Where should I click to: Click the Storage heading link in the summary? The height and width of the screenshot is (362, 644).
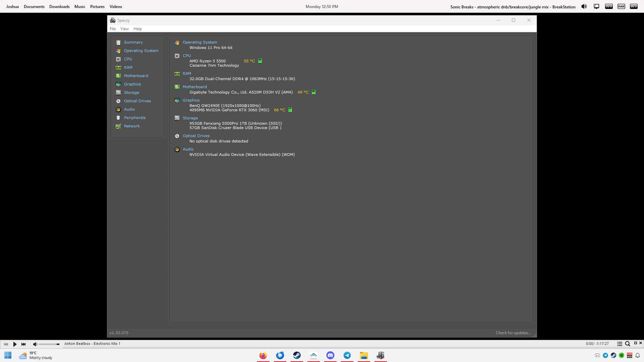click(x=190, y=118)
